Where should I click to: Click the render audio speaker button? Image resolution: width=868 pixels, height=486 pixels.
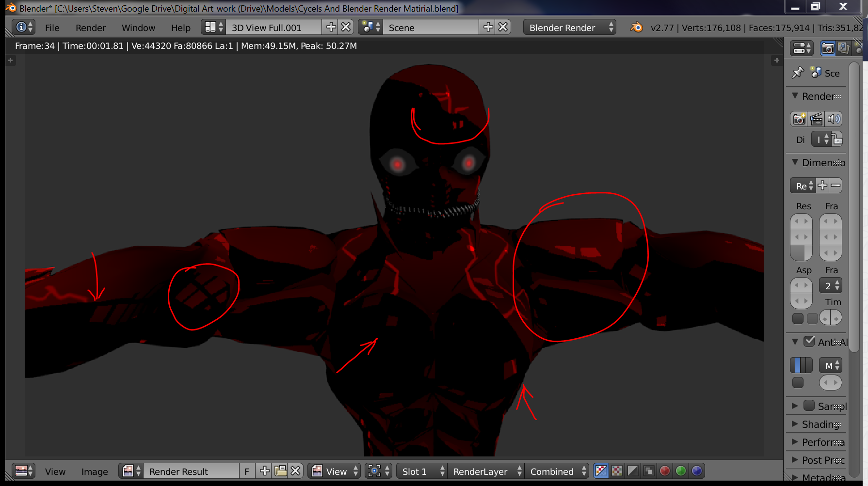coord(834,119)
